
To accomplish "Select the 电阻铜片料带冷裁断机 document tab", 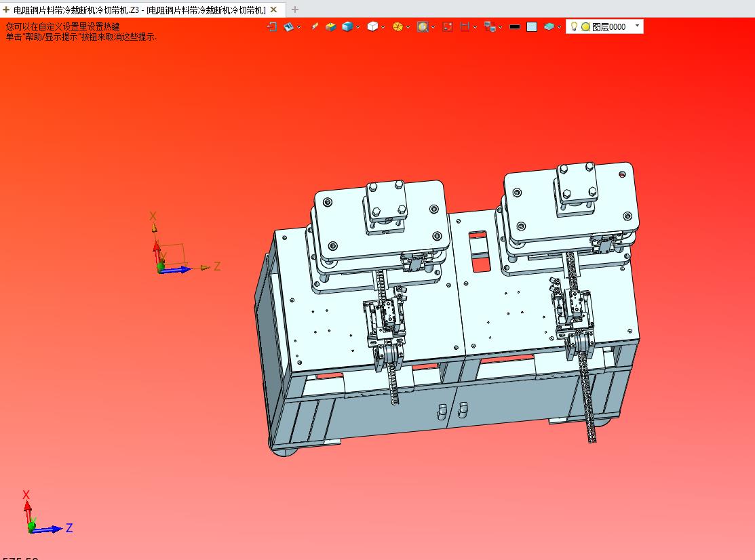I will tap(140, 9).
